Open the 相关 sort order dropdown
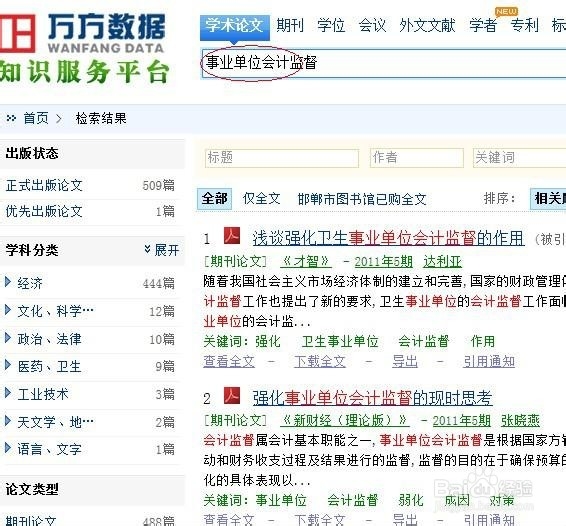This screenshot has height=526, width=566. coord(548,199)
